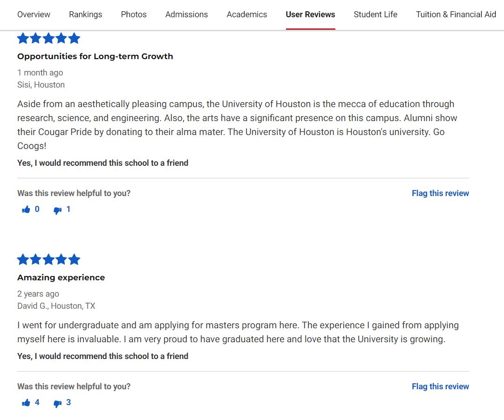Go to the Photos tab
504x420 pixels.
pos(134,14)
